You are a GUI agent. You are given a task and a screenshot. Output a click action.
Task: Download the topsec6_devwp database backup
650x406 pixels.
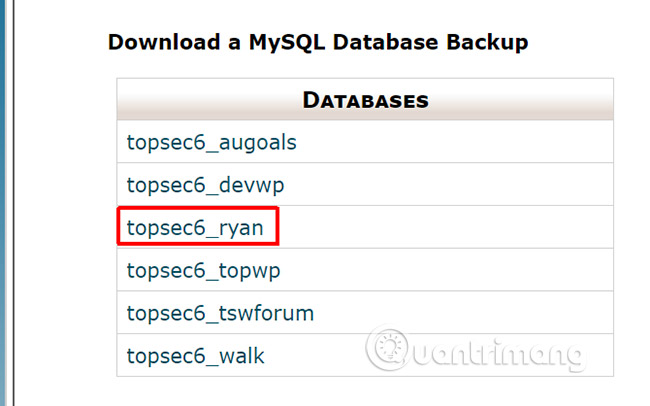click(x=205, y=185)
